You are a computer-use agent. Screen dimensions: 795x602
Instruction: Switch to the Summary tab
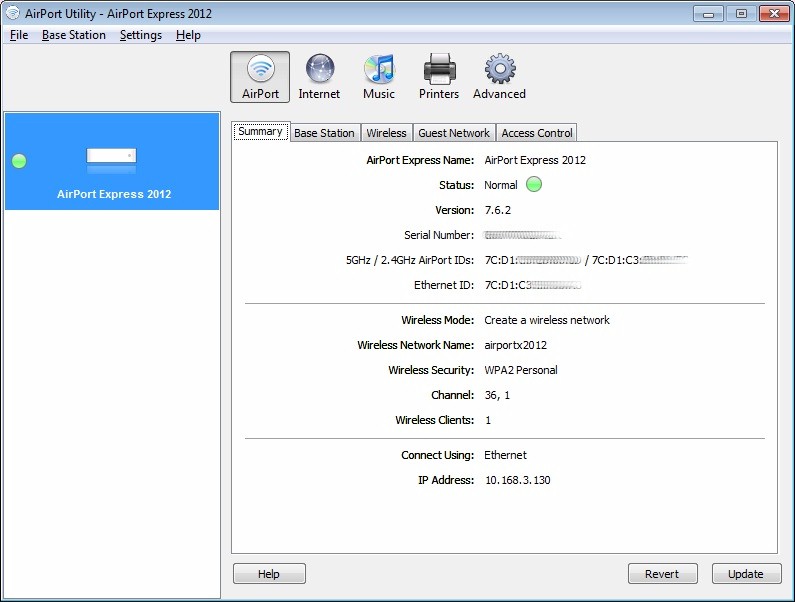click(x=261, y=131)
